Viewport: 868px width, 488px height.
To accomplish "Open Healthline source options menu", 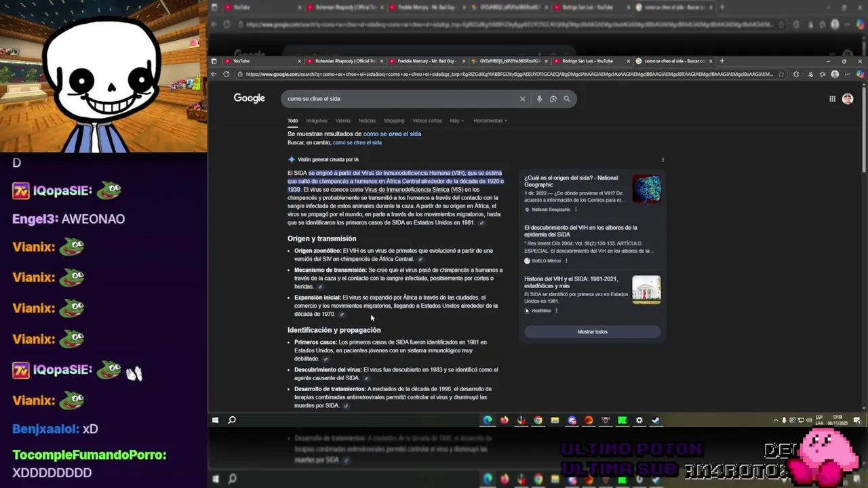I will (556, 311).
